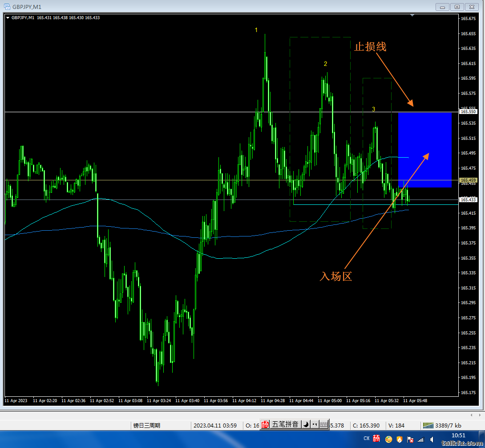Switch input mode via 五笔拼音 button
This screenshot has width=485, height=448.
click(285, 424)
